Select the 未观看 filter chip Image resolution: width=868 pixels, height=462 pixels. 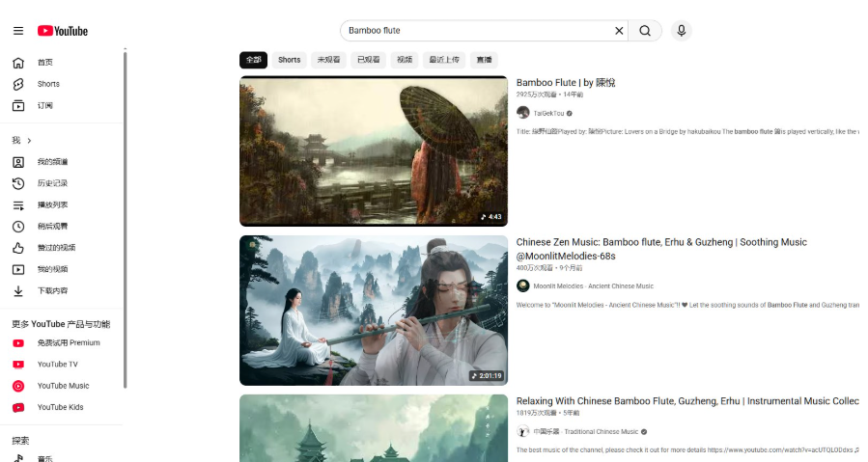coord(328,60)
